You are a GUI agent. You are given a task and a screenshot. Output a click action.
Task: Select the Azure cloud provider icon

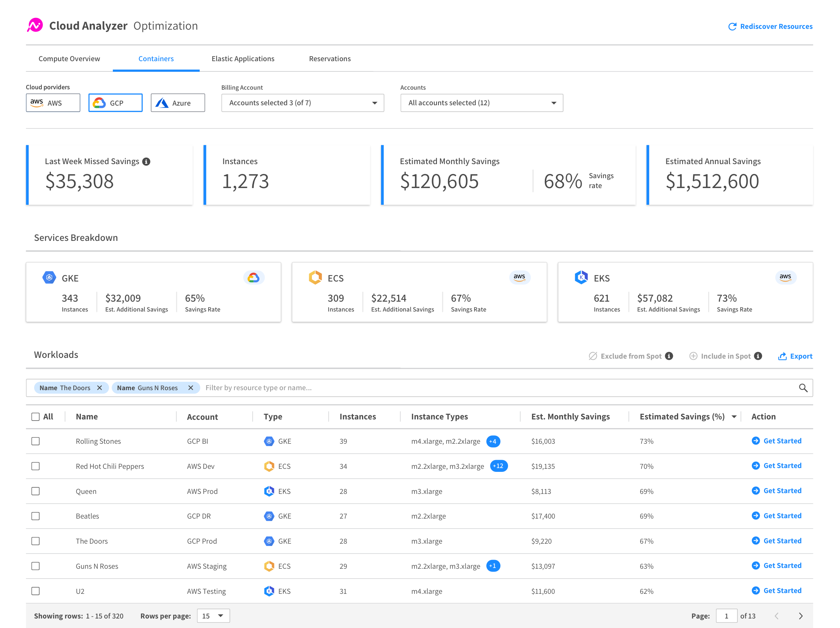161,103
